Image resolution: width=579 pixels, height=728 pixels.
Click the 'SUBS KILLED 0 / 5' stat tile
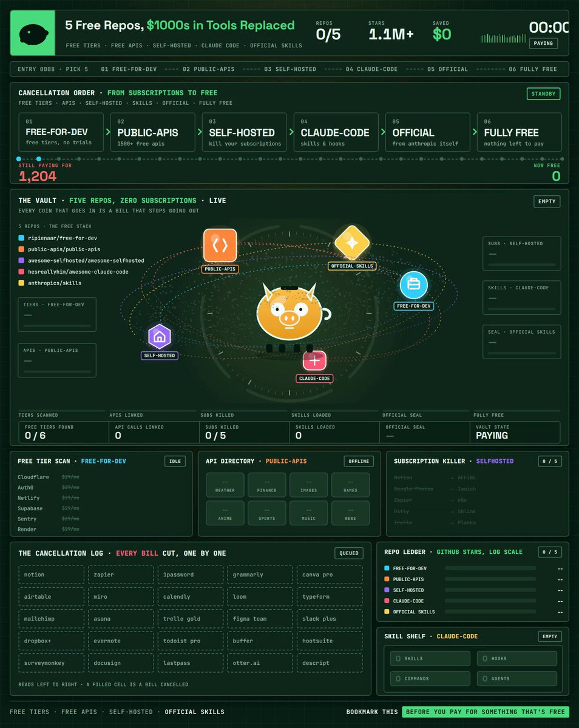(x=245, y=432)
